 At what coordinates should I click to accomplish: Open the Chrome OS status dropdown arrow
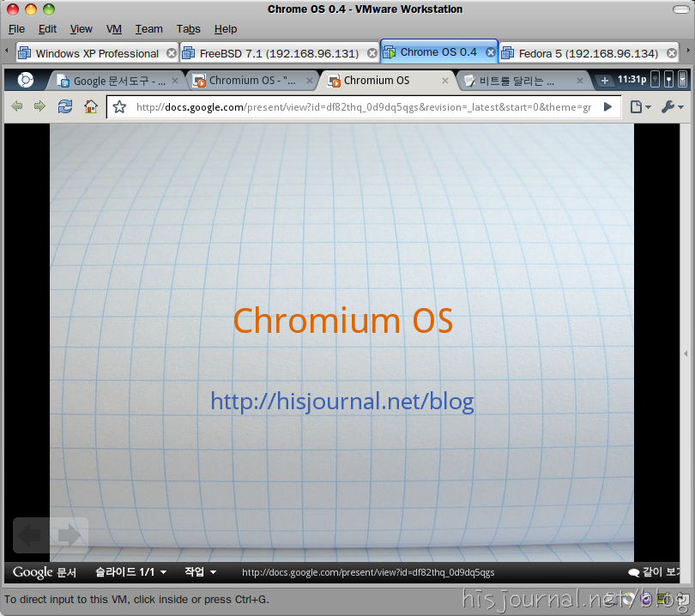(683, 79)
